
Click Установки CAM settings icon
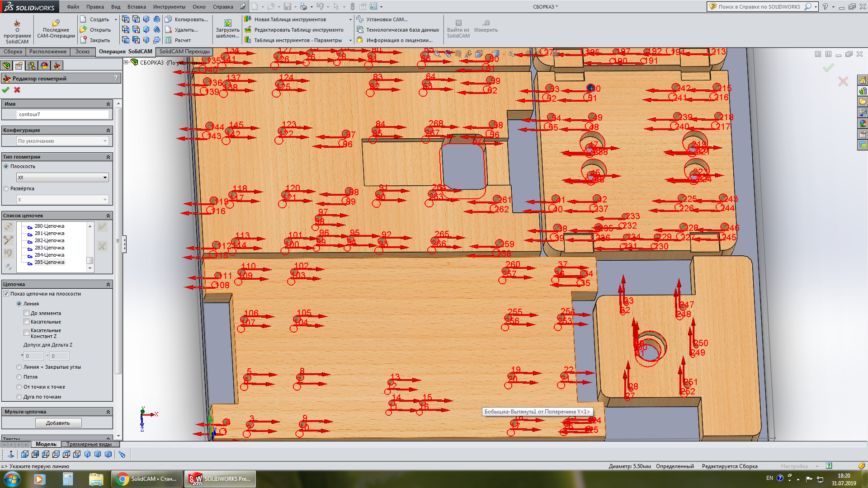(x=360, y=19)
